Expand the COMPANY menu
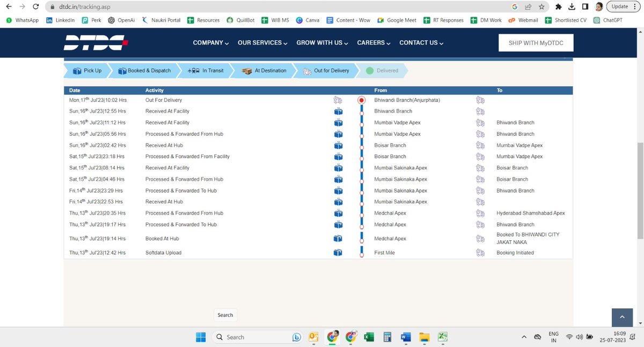 click(x=211, y=43)
